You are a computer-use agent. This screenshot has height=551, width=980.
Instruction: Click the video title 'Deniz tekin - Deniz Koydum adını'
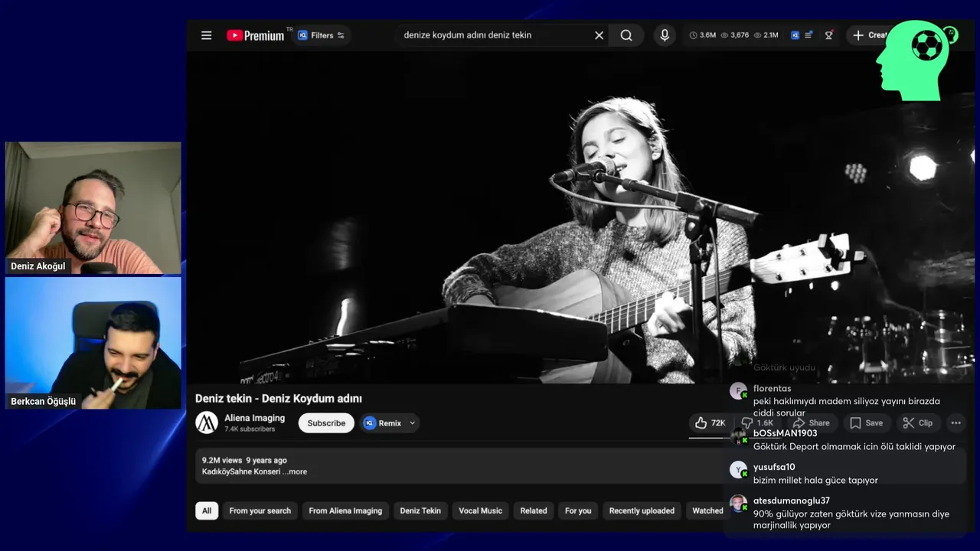pos(279,399)
